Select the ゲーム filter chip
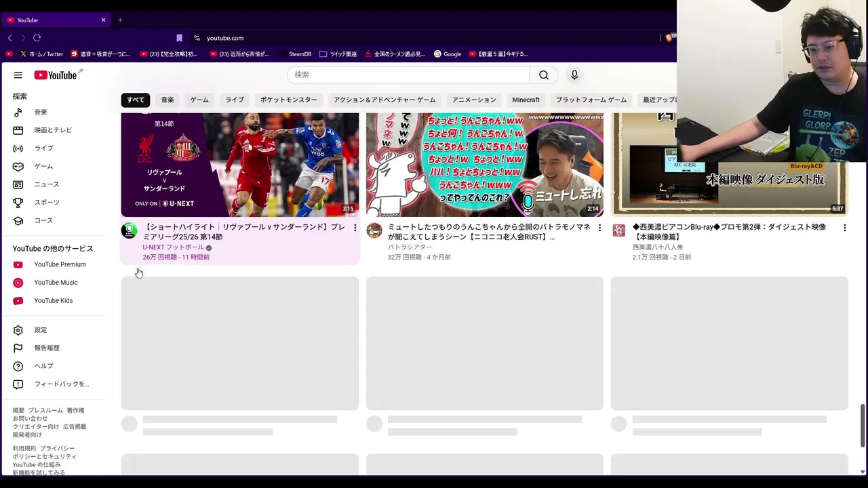This screenshot has width=868, height=488. coord(199,100)
